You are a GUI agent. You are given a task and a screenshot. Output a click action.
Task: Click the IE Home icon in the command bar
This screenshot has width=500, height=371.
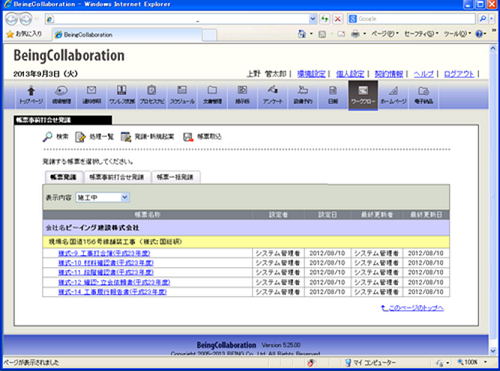click(x=302, y=34)
